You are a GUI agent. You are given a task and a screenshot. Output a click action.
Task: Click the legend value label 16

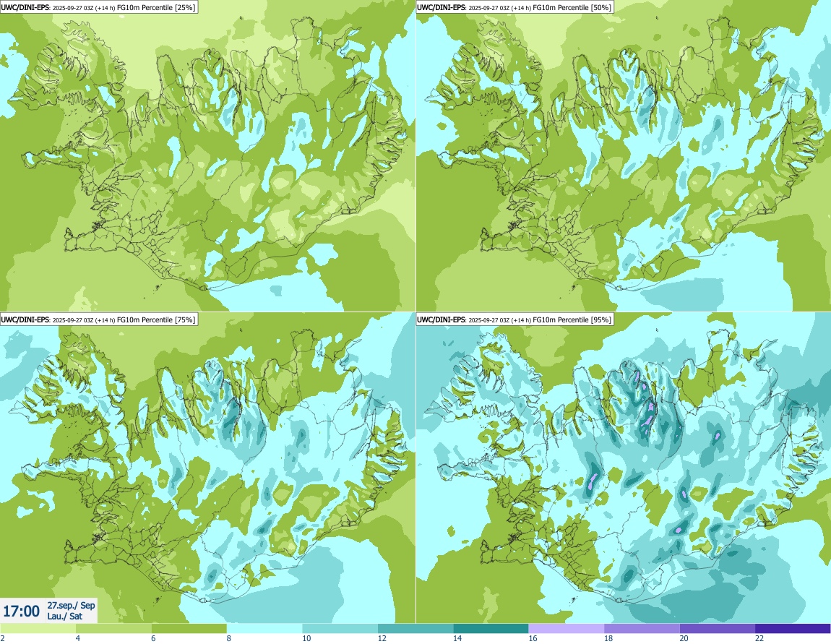(x=533, y=638)
